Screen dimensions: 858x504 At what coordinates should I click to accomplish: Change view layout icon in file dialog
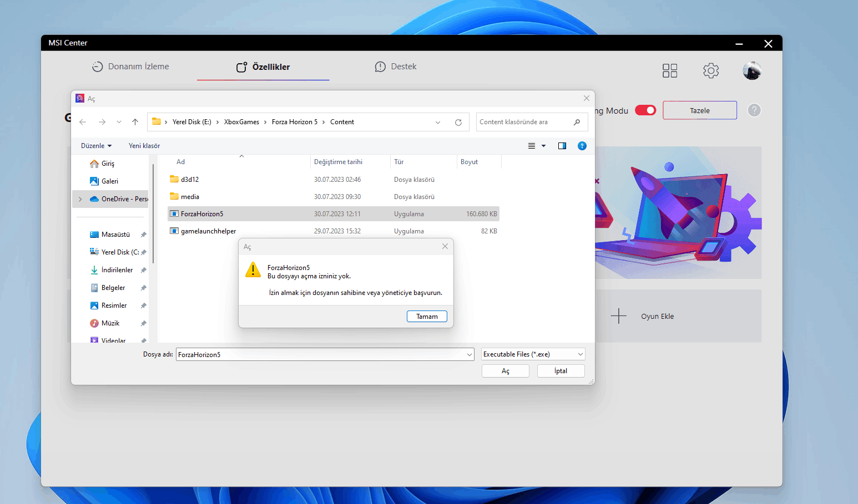[x=532, y=146]
